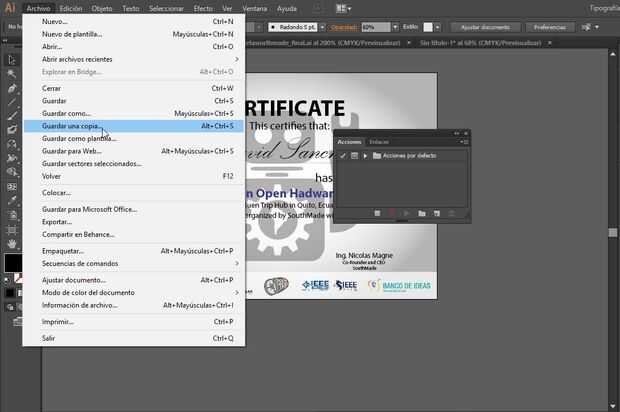
Task: Open the Ayuda menu
Action: click(x=287, y=8)
